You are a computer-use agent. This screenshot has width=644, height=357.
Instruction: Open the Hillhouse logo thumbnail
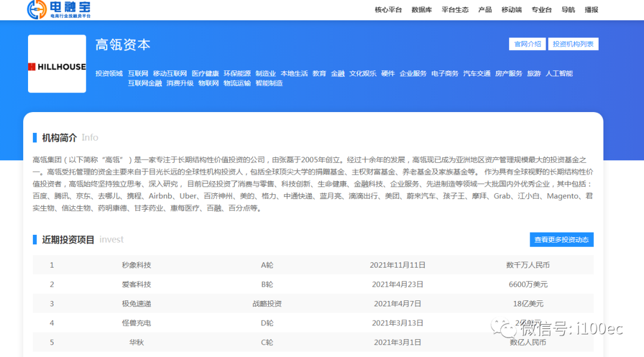57,64
